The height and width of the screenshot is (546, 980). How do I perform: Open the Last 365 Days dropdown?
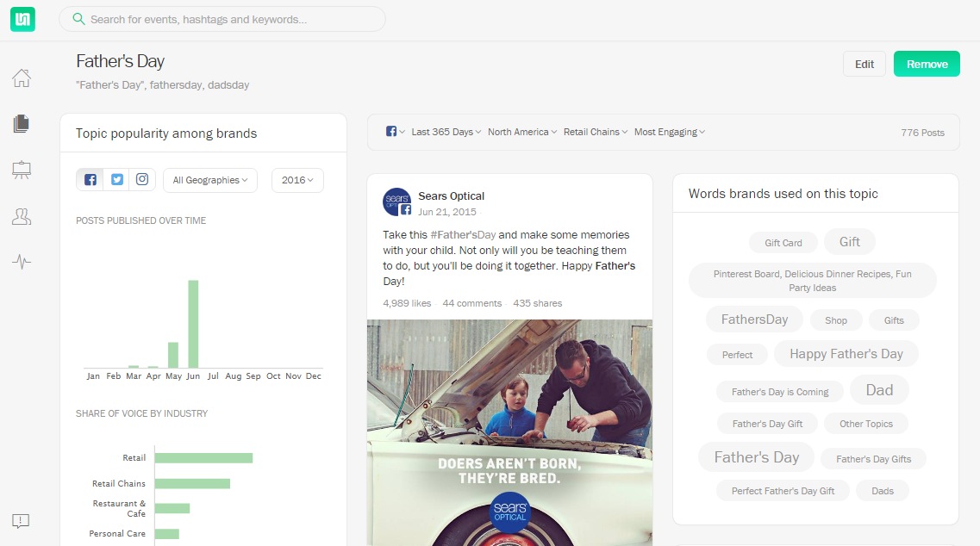click(446, 132)
